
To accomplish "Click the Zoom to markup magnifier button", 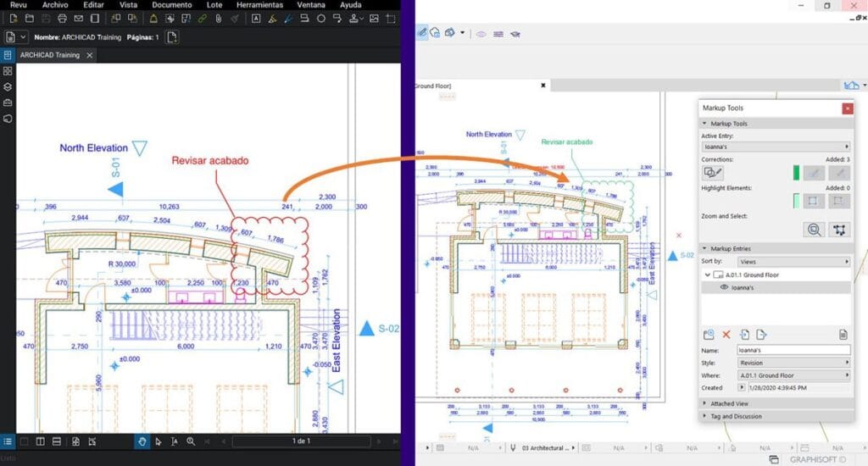I will pos(814,229).
